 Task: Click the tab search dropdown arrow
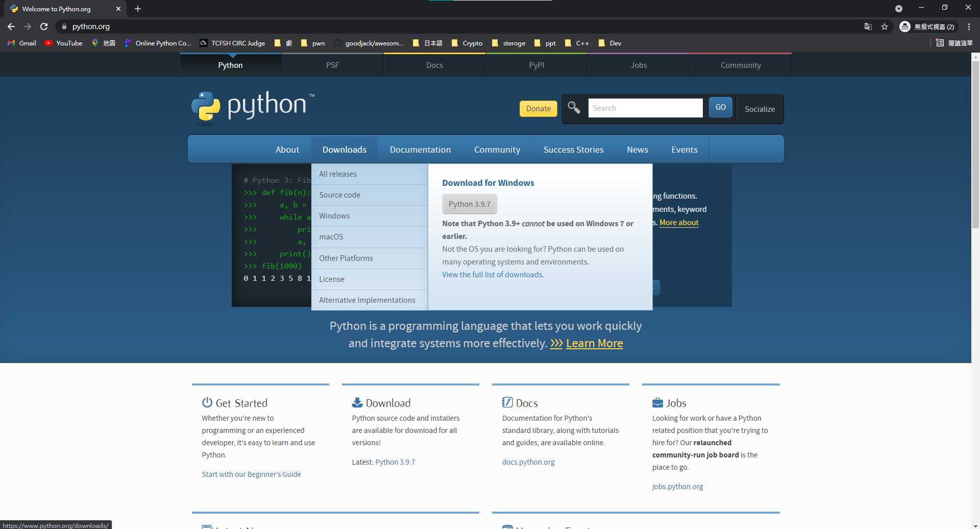pyautogui.click(x=899, y=9)
